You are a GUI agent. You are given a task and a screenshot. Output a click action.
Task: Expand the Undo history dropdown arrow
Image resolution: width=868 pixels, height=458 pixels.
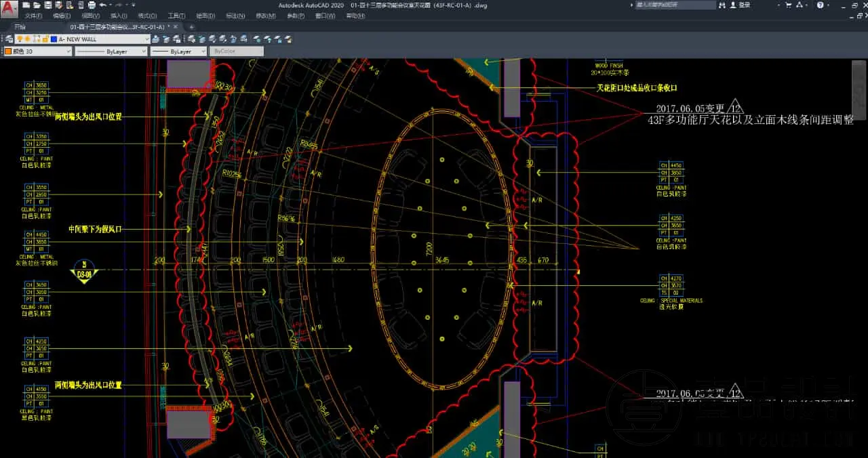111,5
